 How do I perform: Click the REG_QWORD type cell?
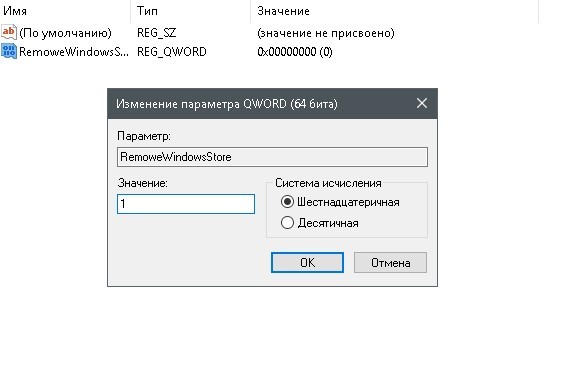click(171, 52)
